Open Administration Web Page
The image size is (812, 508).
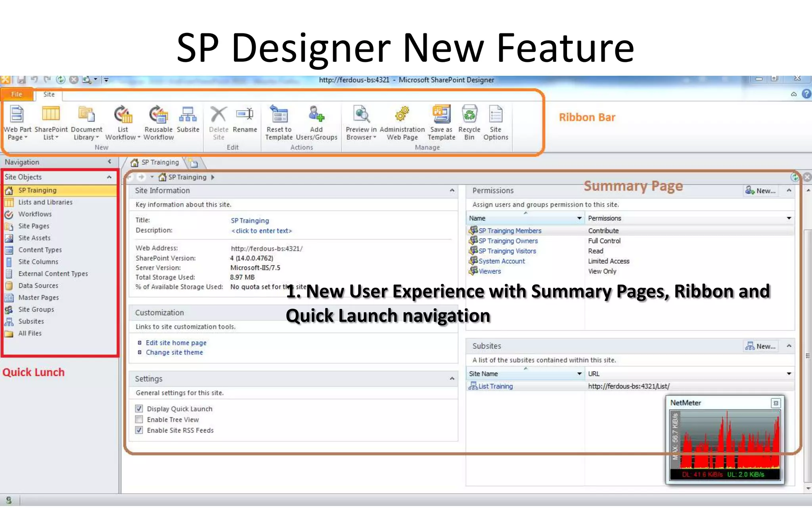(402, 122)
